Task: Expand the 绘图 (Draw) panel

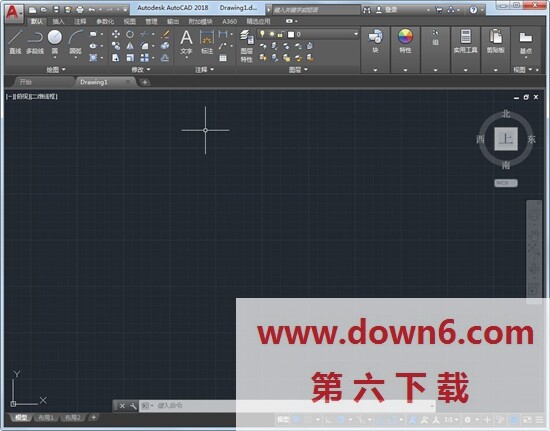Action: pyautogui.click(x=56, y=70)
